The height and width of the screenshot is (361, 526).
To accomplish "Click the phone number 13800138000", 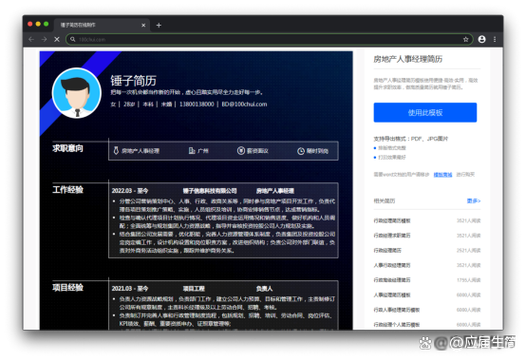I will [197, 104].
